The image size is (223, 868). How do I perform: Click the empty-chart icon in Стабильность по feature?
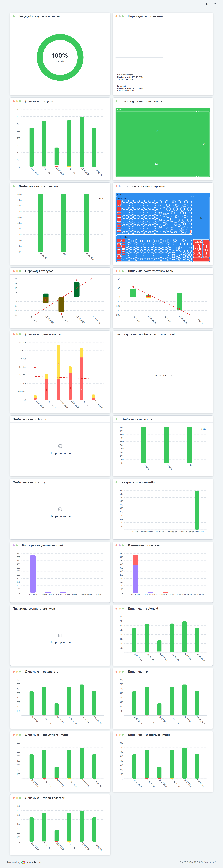(x=60, y=446)
